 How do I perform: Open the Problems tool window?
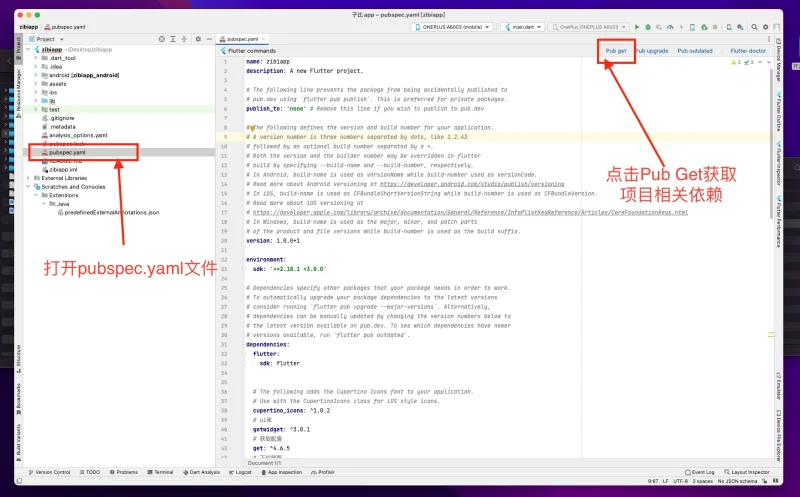click(124, 472)
